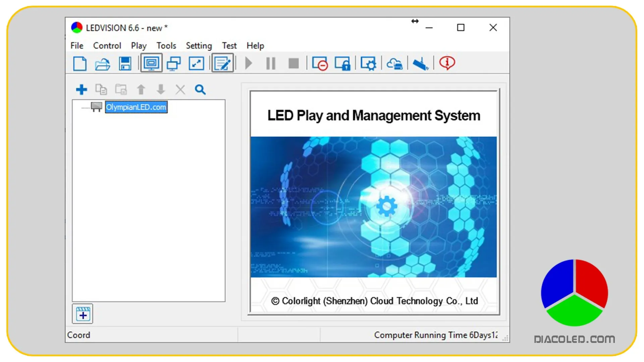The height and width of the screenshot is (362, 644).
Task: Open an existing program file
Action: tap(102, 63)
